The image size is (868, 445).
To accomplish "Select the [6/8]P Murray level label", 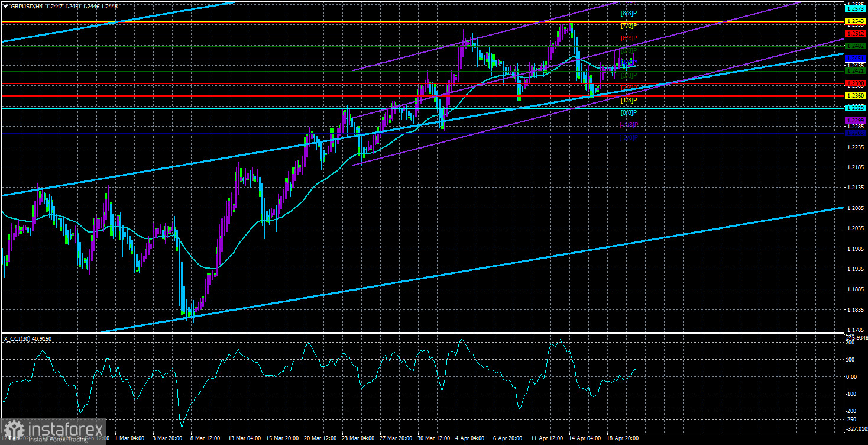I will 629,38.
